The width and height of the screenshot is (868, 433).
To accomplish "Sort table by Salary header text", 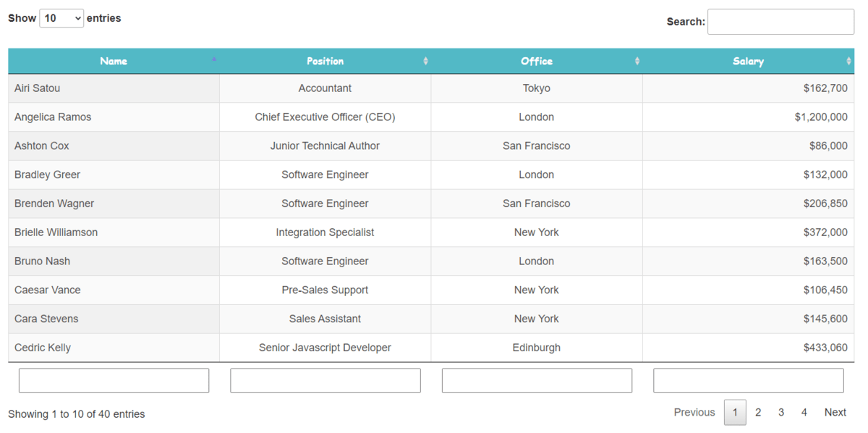I will pos(748,62).
